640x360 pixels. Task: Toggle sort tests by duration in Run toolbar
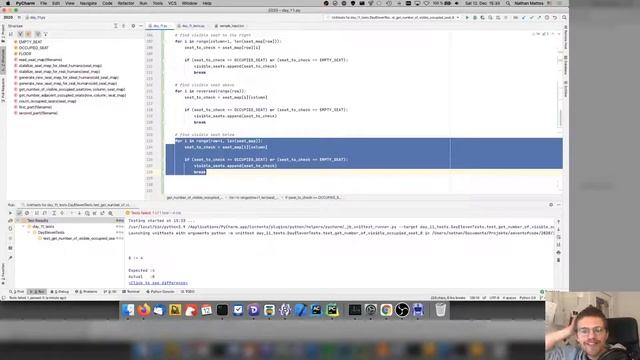(45, 213)
